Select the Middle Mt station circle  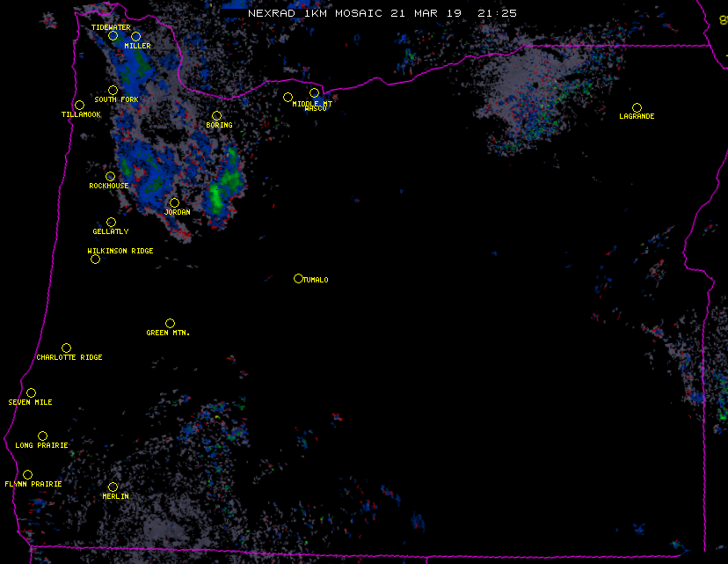click(x=288, y=97)
